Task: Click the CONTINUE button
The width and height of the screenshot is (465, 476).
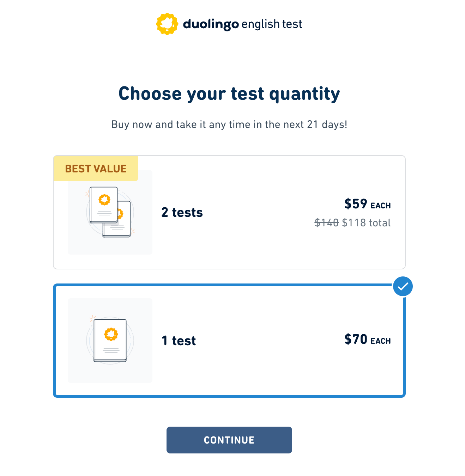Action: click(229, 440)
